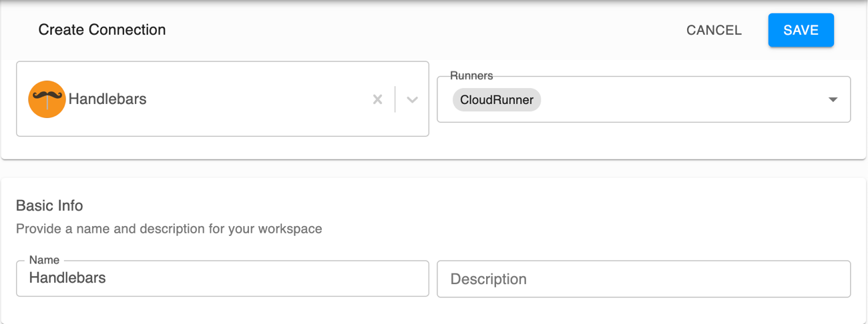Click the Handlebars mustache logo icon
This screenshot has height=324, width=868.
coord(47,99)
